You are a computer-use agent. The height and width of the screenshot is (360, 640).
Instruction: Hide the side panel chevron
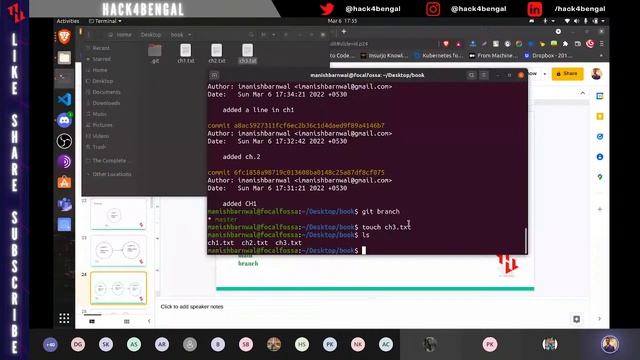[600, 318]
